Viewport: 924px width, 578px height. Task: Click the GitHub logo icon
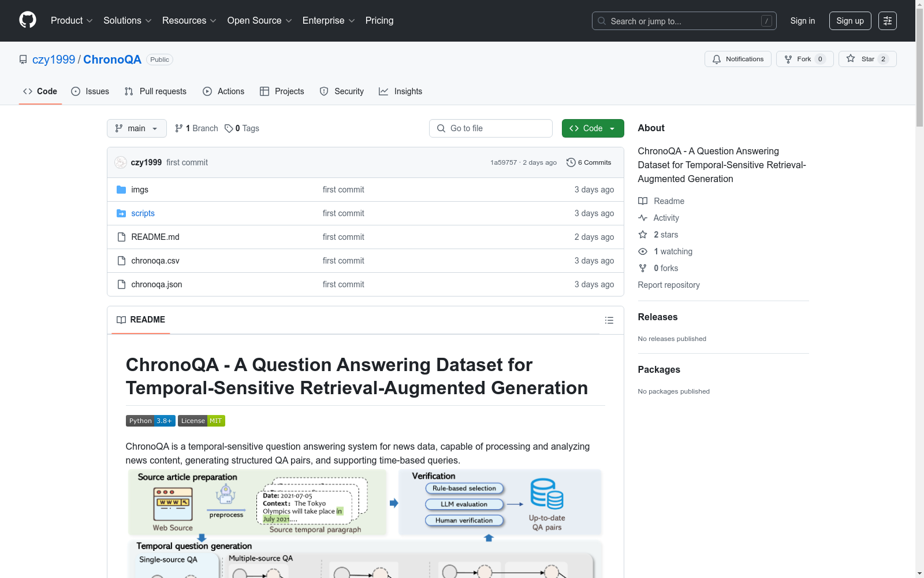(28, 20)
